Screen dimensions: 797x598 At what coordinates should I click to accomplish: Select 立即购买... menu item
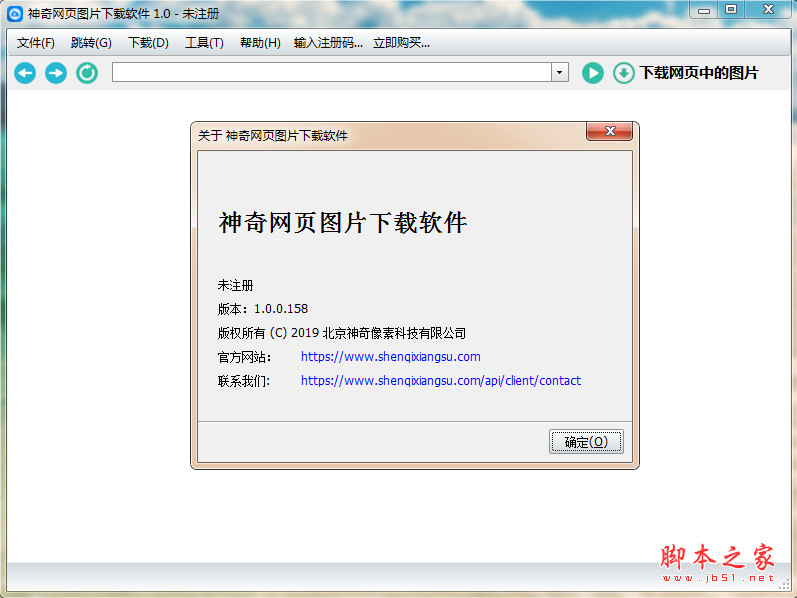(x=401, y=43)
